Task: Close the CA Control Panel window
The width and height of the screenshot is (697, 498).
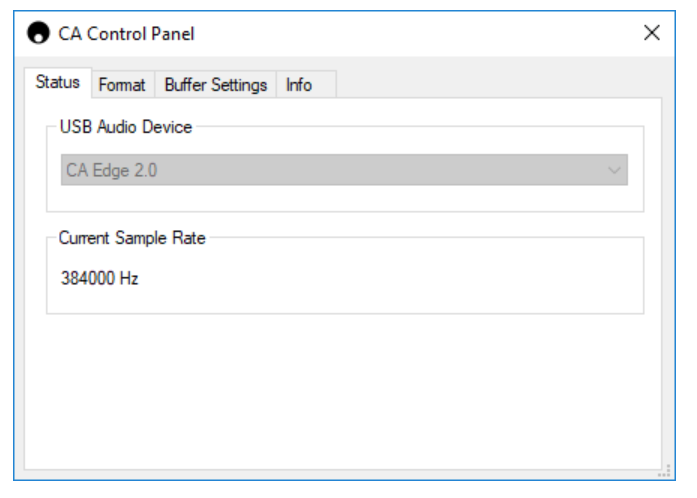Action: [x=652, y=33]
